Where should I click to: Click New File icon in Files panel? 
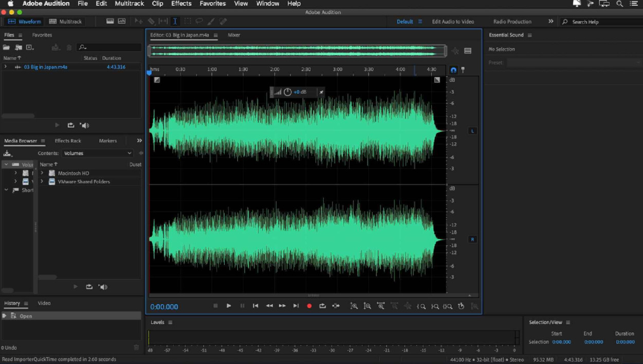coord(30,47)
